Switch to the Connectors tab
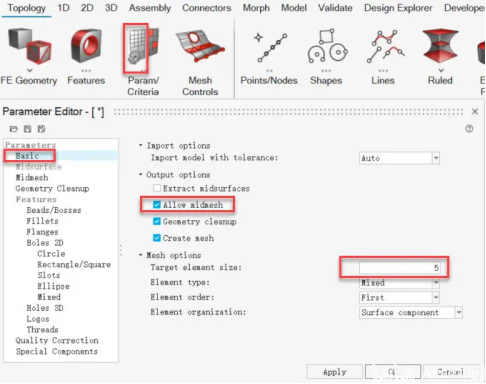The width and height of the screenshot is (486, 384). click(x=207, y=8)
